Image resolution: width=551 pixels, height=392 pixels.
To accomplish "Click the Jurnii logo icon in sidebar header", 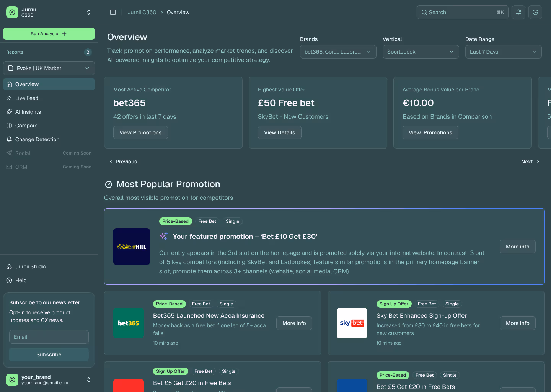I will [12, 12].
